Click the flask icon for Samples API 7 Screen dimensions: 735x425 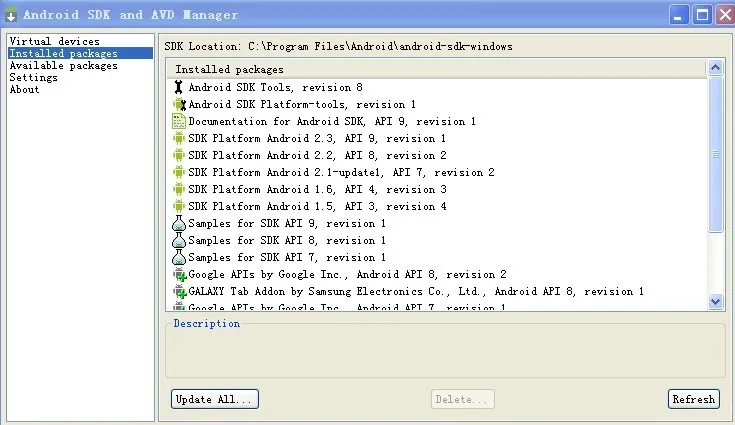pyautogui.click(x=179, y=257)
